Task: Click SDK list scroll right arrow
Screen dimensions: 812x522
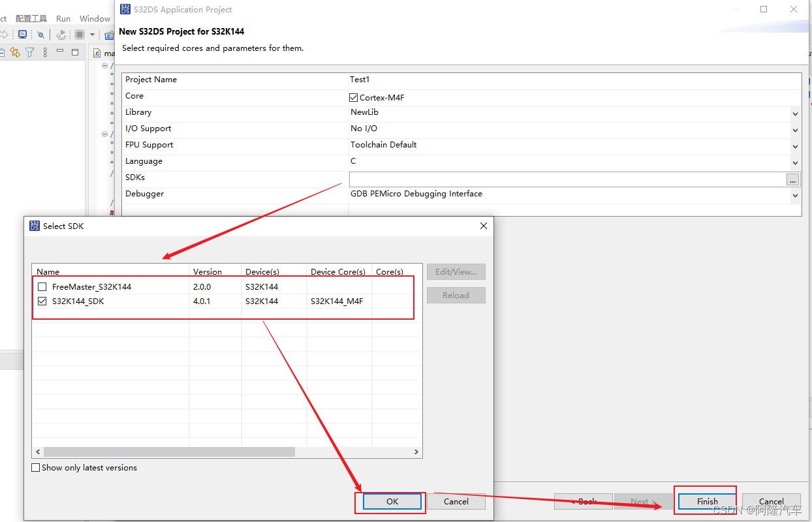Action: pos(416,452)
